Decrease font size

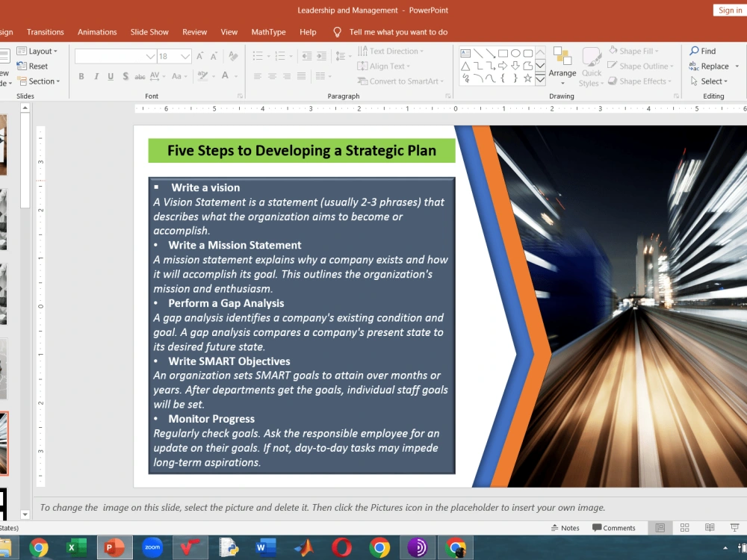pyautogui.click(x=214, y=56)
